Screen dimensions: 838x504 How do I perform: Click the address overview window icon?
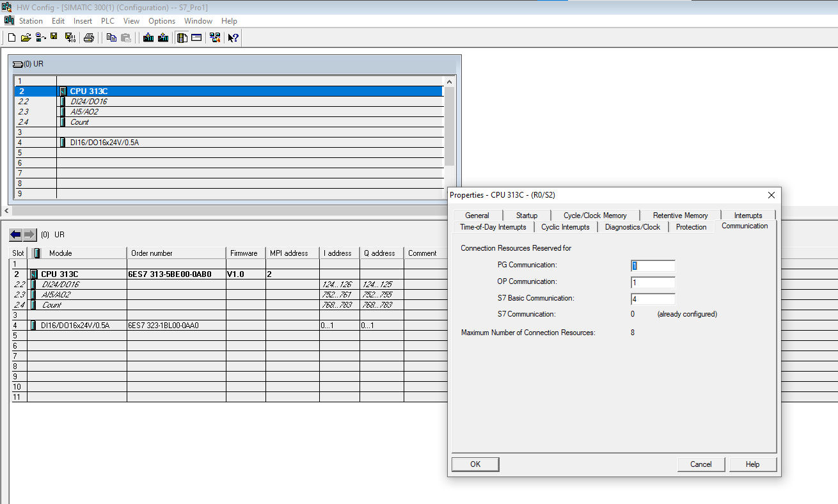[196, 38]
